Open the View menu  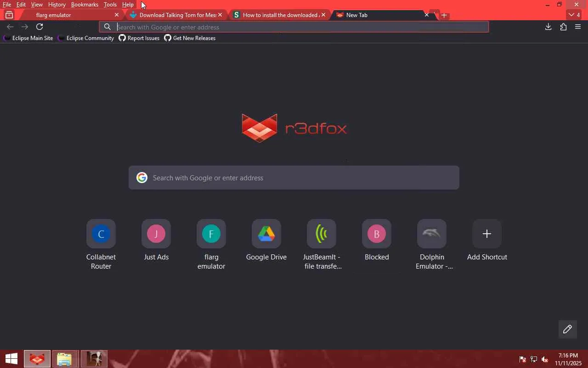[37, 5]
